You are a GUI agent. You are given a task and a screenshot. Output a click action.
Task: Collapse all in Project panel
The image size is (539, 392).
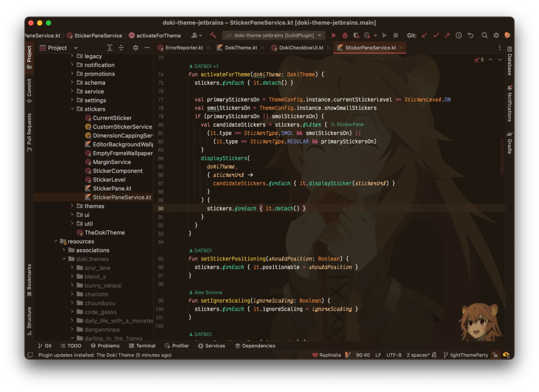(121, 48)
